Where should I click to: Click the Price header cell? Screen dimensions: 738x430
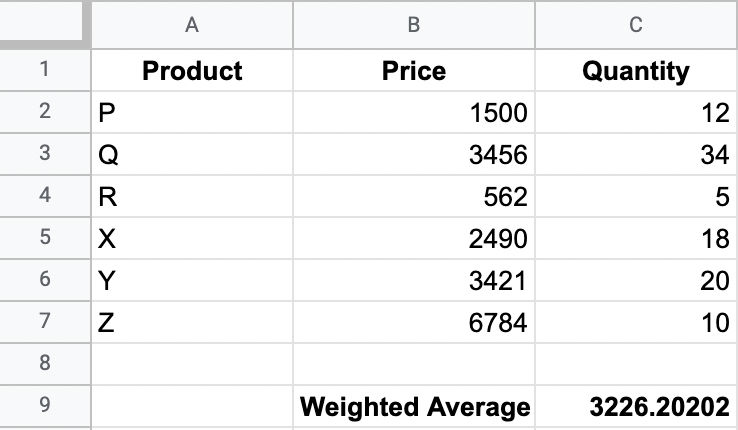click(414, 70)
